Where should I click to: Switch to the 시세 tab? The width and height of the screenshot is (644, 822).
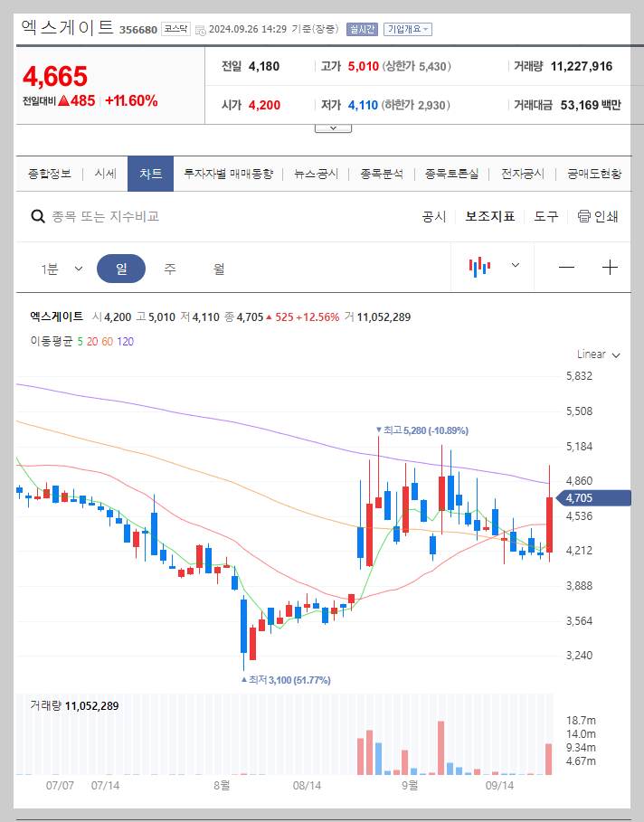point(104,173)
